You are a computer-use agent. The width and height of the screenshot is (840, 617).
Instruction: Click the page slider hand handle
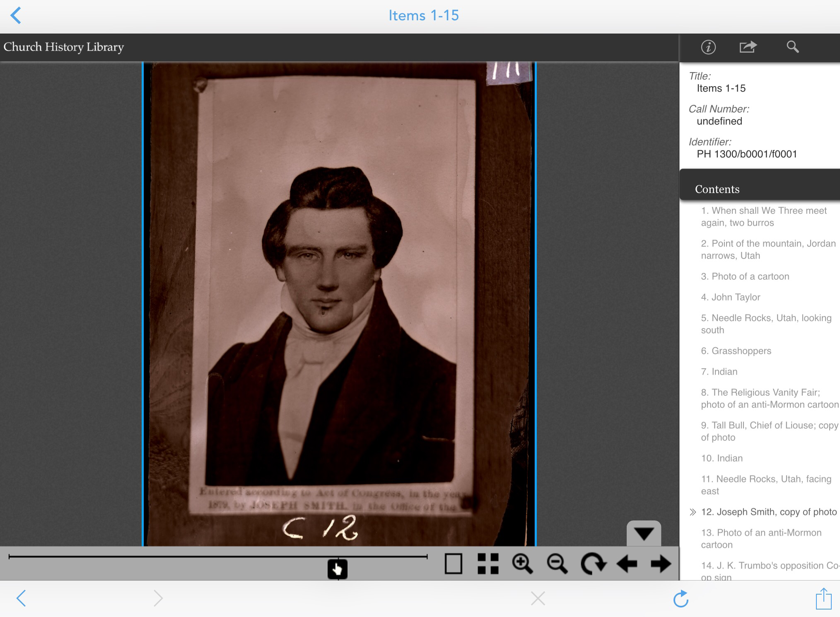(x=338, y=569)
